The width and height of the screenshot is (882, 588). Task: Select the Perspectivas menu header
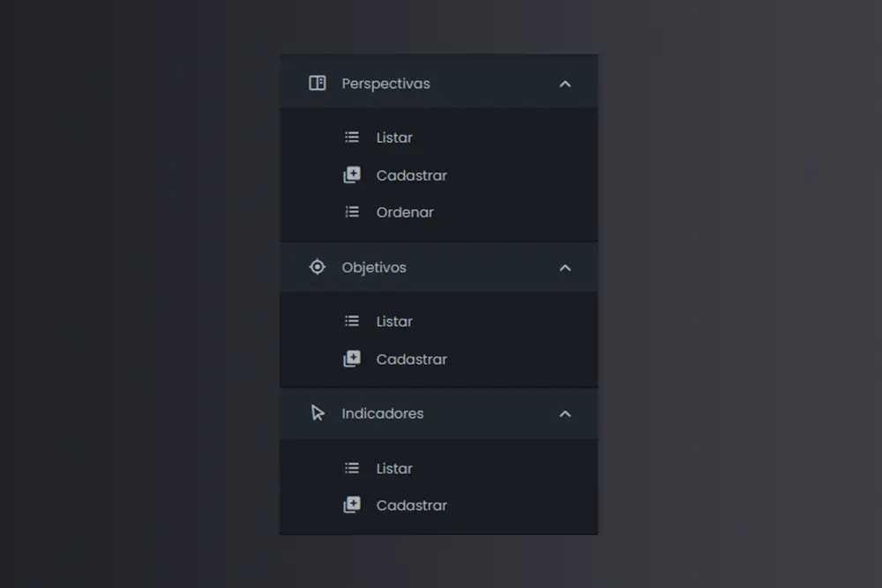click(x=386, y=84)
